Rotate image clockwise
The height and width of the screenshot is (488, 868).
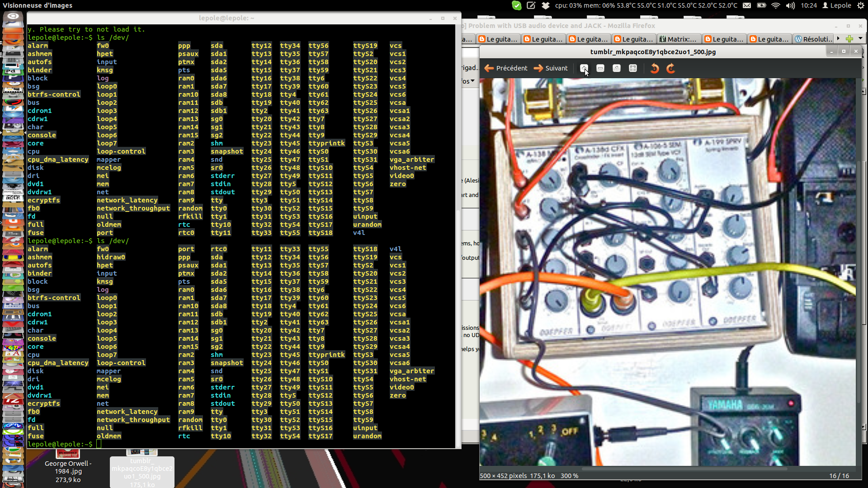coord(670,68)
